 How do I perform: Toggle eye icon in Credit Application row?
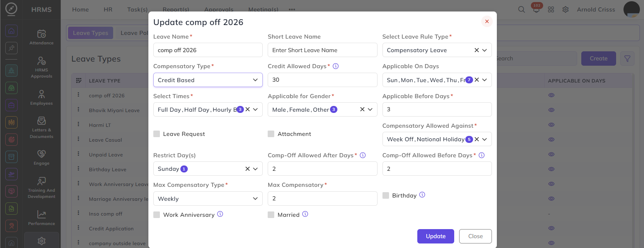point(551,228)
